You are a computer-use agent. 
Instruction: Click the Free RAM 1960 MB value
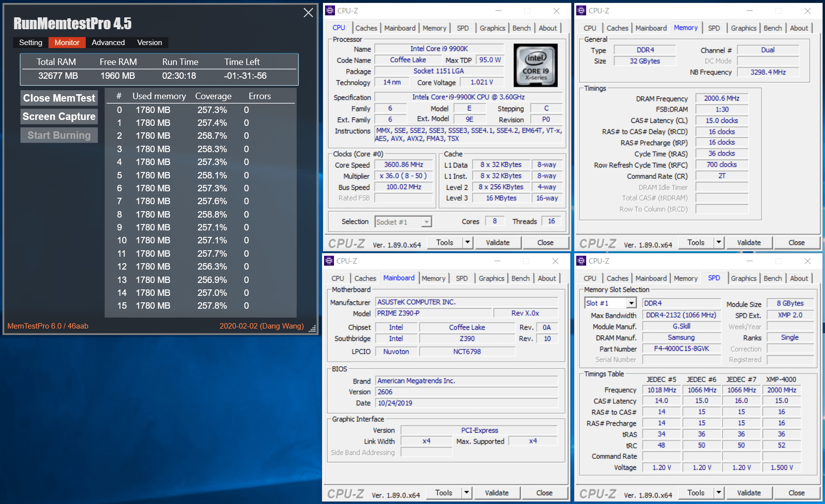click(x=118, y=76)
